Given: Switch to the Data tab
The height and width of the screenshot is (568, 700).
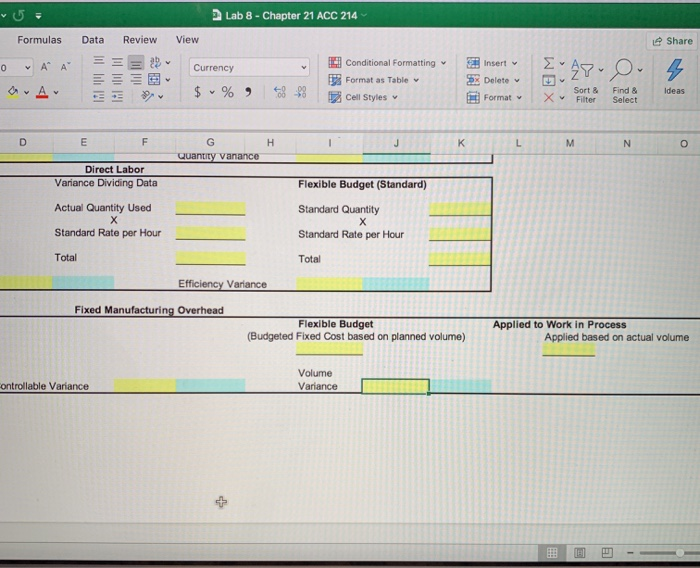Looking at the screenshot, I should point(92,40).
